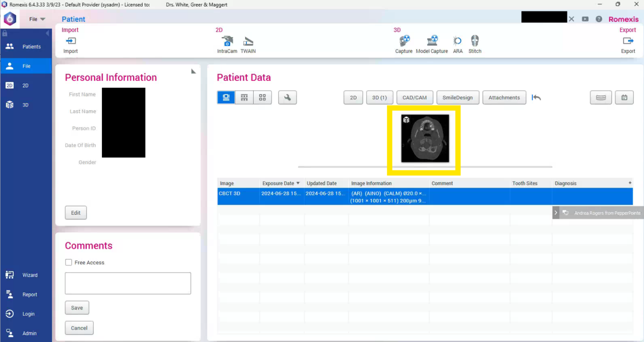The width and height of the screenshot is (644, 342).
Task: Click the Diagnosis column header
Action: coord(590,183)
